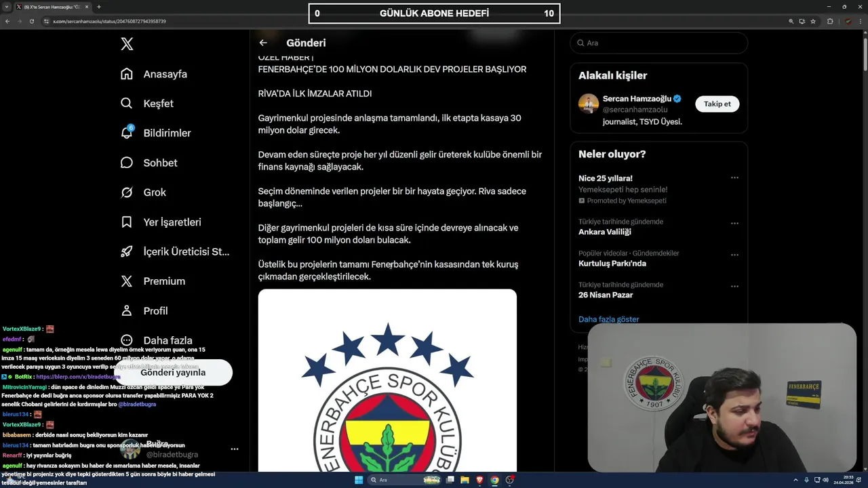
Task: Click the Keşfet magnifier icon
Action: coord(127,104)
